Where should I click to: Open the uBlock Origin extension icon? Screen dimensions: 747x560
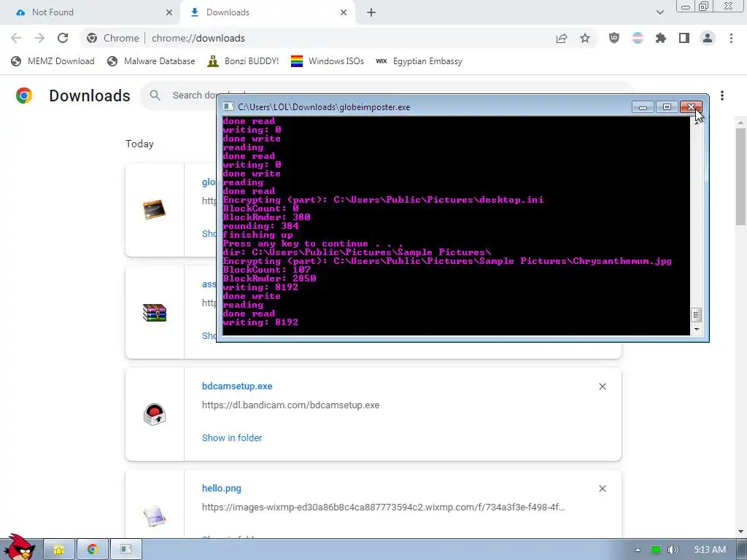click(x=614, y=38)
